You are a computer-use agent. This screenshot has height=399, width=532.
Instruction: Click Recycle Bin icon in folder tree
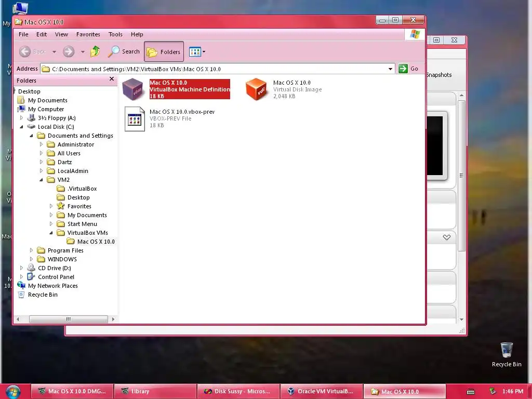[x=21, y=294]
